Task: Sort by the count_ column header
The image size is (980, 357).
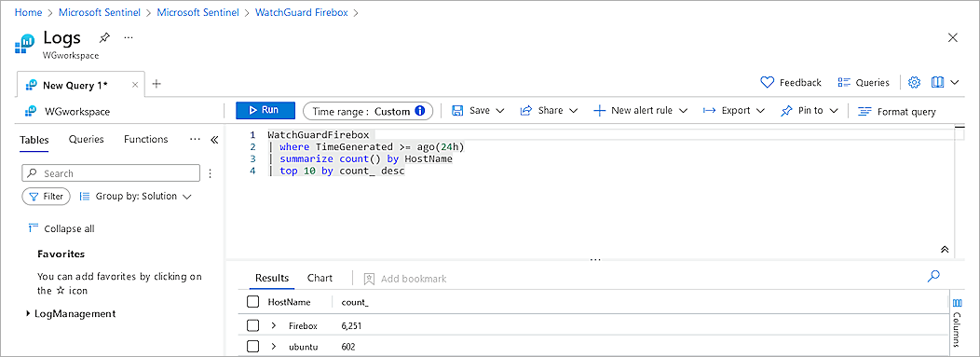Action: (355, 303)
